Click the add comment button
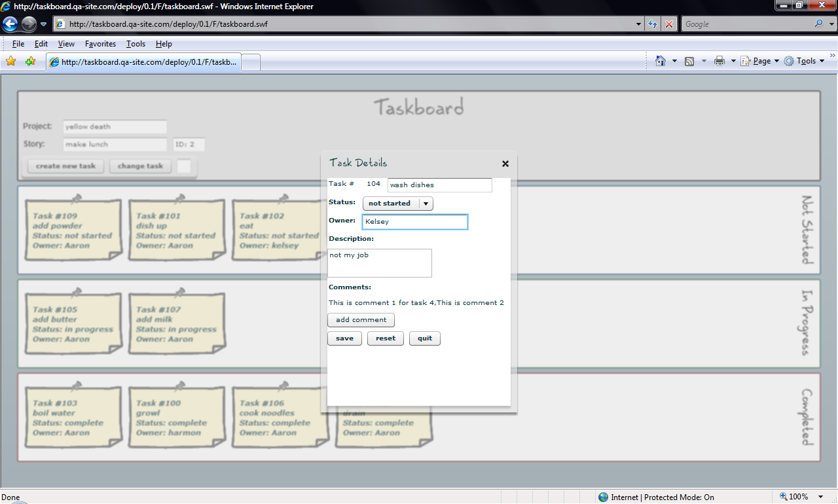 tap(361, 320)
